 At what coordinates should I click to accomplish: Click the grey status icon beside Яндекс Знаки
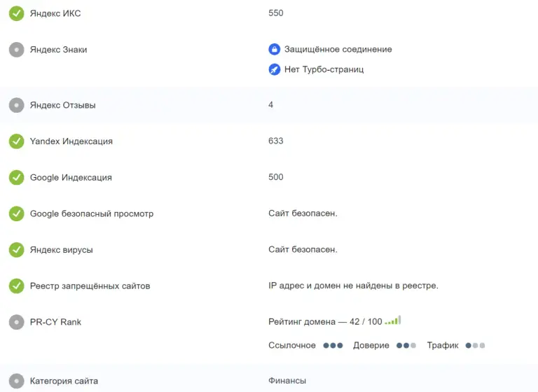pos(17,50)
